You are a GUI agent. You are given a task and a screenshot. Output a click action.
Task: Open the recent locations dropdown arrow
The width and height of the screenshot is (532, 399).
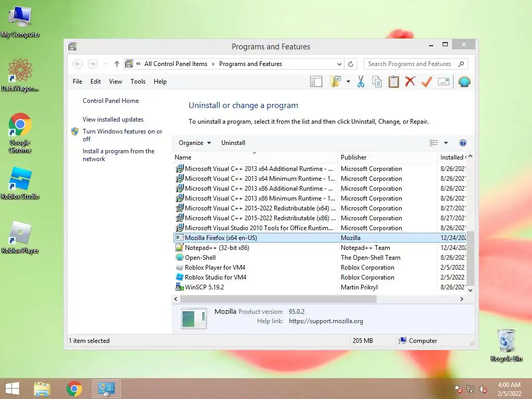105,64
